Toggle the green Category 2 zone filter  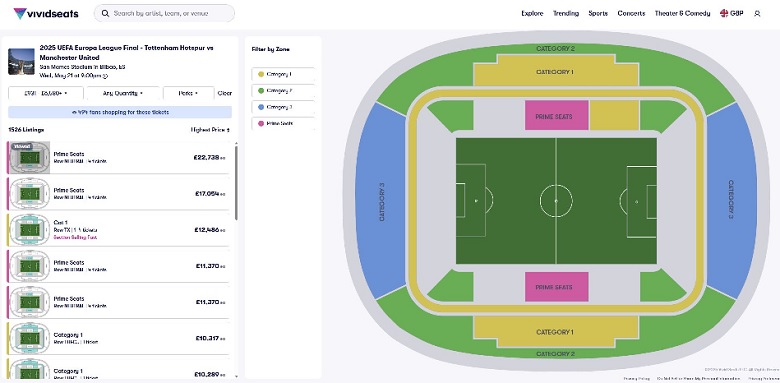pos(283,91)
